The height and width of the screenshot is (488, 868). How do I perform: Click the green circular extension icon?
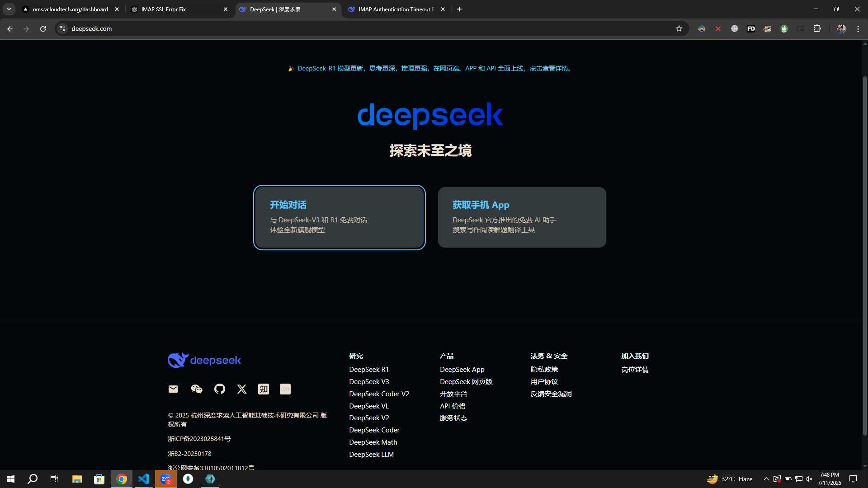click(784, 28)
